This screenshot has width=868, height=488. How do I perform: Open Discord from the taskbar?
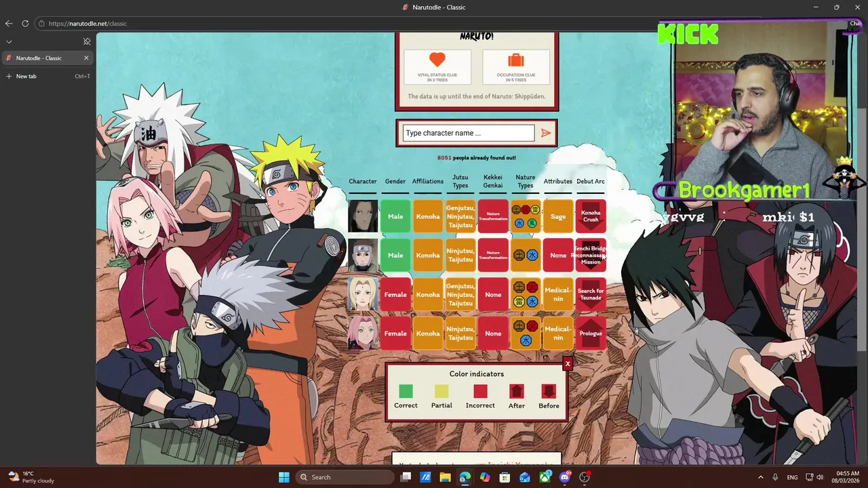[565, 477]
